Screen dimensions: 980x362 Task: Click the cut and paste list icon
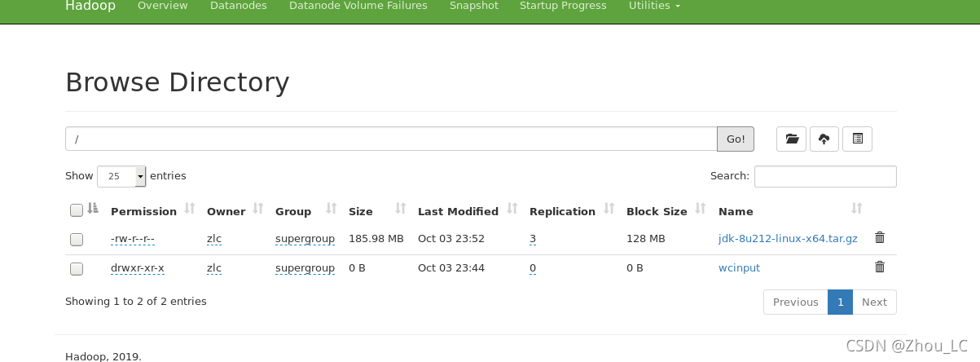click(x=857, y=139)
